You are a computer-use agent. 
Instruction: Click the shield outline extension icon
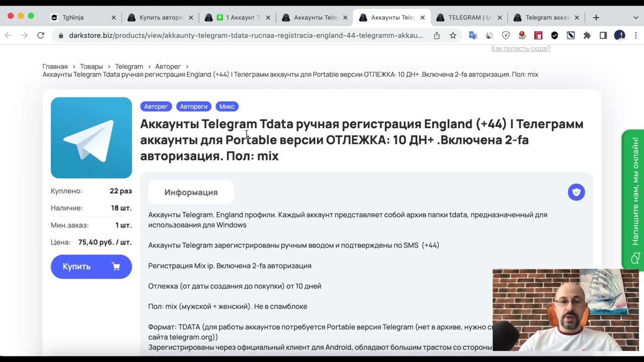506,35
